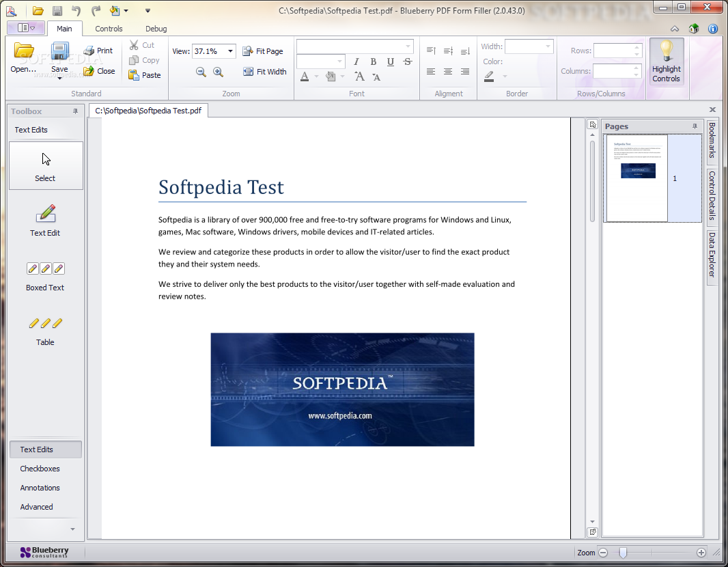This screenshot has width=728, height=567.
Task: Click the Softpedia Test.pdf document tab
Action: pyautogui.click(x=148, y=111)
